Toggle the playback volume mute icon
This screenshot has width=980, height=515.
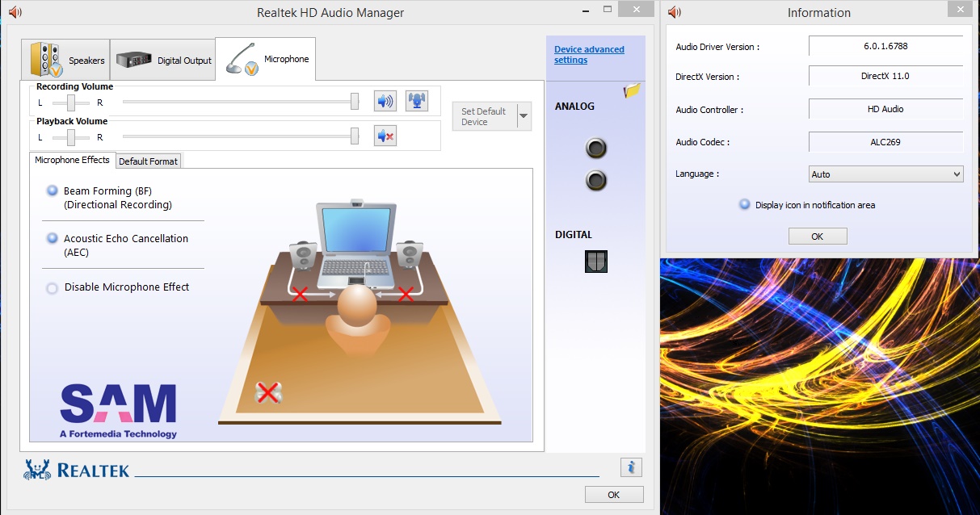pos(385,136)
